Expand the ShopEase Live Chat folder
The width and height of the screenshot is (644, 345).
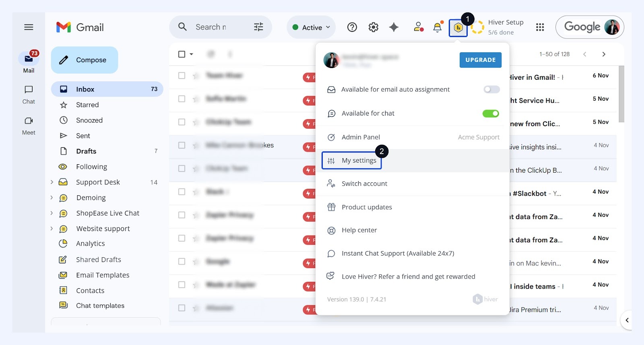[52, 213]
